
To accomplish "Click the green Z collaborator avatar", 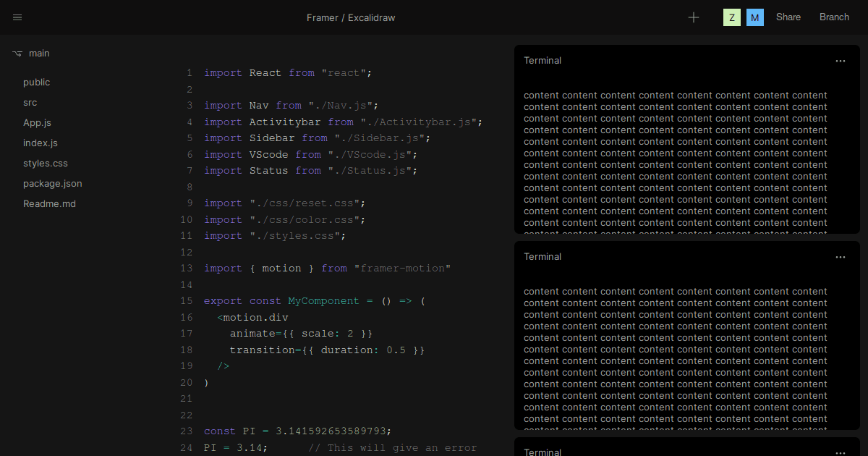I will click(x=732, y=17).
